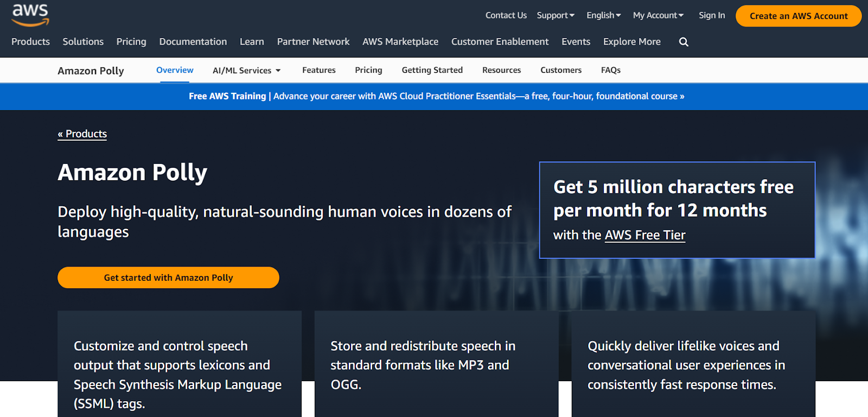Image resolution: width=868 pixels, height=417 pixels.
Task: Open Customer Enablement menu
Action: pos(500,42)
